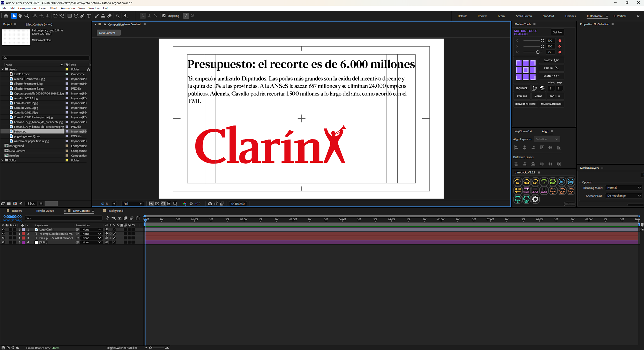Create a new composition from Project panel footer
Screen dimensions: 644x350
[x=15, y=203]
